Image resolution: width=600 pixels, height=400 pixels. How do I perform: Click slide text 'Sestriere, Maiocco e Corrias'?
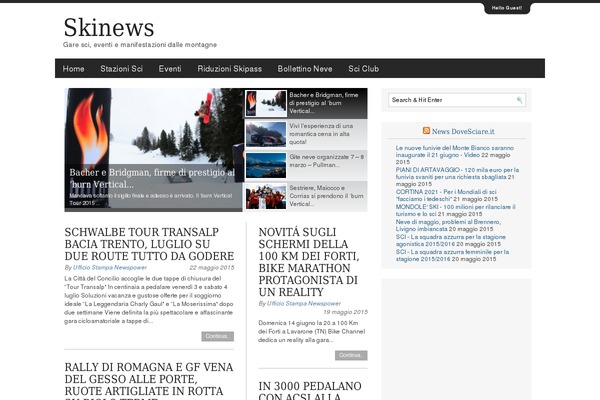(326, 196)
